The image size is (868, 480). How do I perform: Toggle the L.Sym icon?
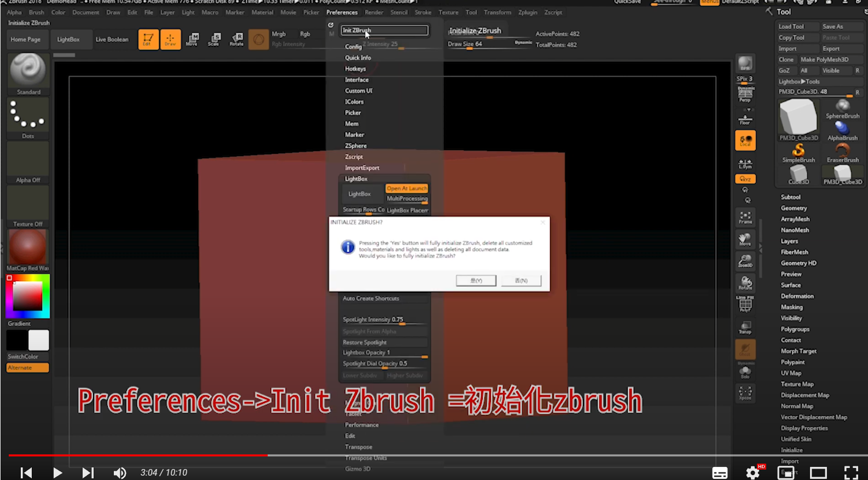(x=745, y=164)
